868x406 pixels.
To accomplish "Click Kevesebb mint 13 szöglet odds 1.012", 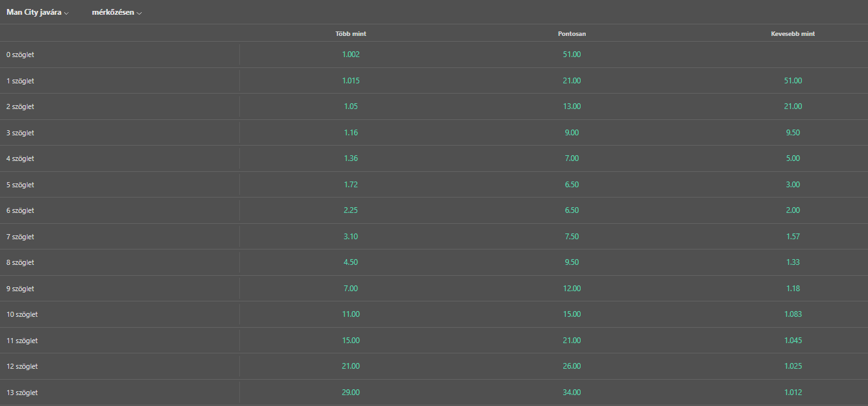I will [793, 393].
